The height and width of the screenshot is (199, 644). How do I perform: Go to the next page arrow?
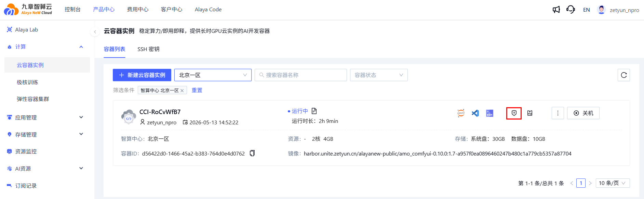590,183
